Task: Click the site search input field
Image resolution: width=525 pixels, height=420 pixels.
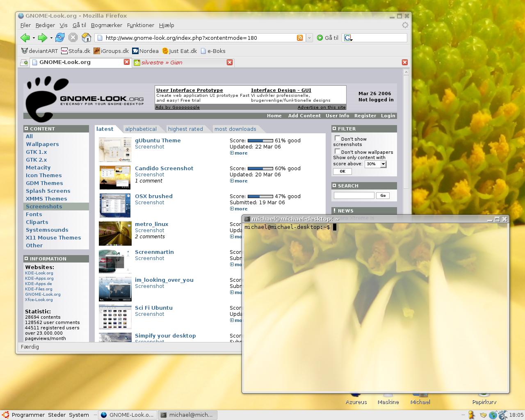Action: point(354,196)
